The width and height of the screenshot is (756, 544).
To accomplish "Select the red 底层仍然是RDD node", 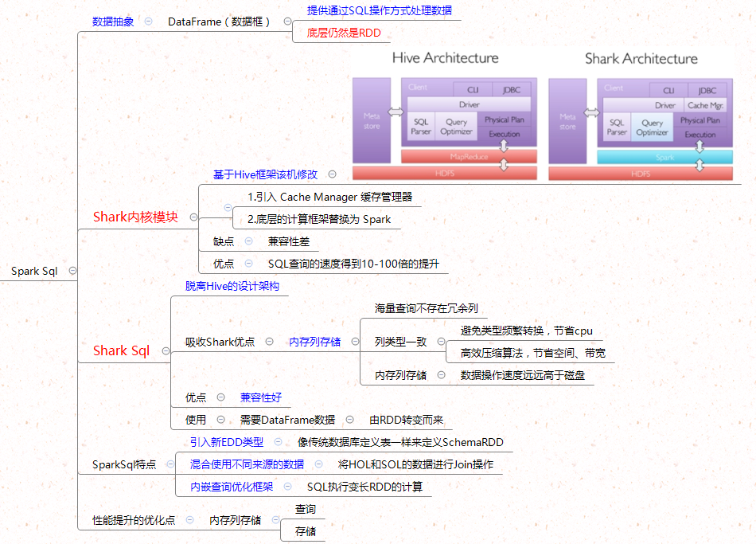I will click(x=344, y=33).
